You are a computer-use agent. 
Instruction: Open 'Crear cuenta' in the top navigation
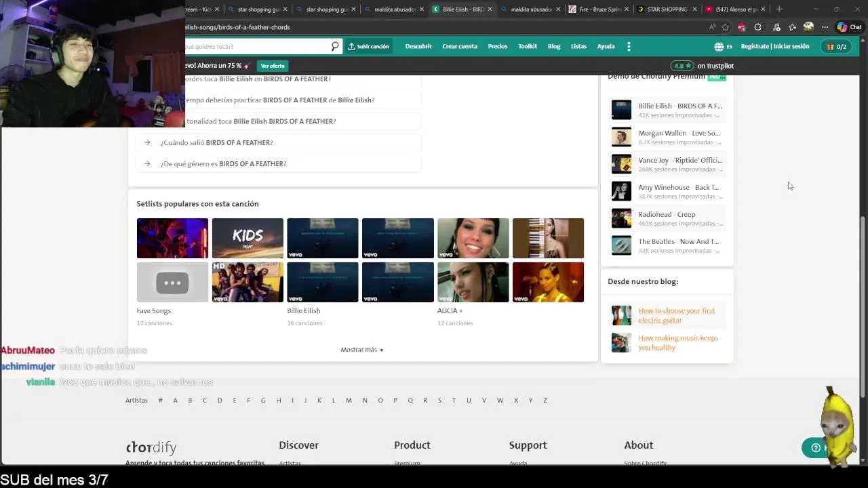[460, 47]
